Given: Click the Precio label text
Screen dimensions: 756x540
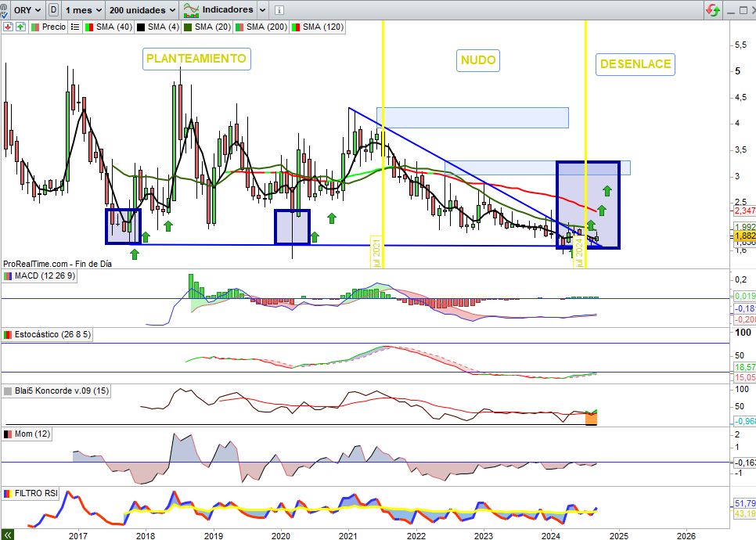Looking at the screenshot, I should (53, 27).
